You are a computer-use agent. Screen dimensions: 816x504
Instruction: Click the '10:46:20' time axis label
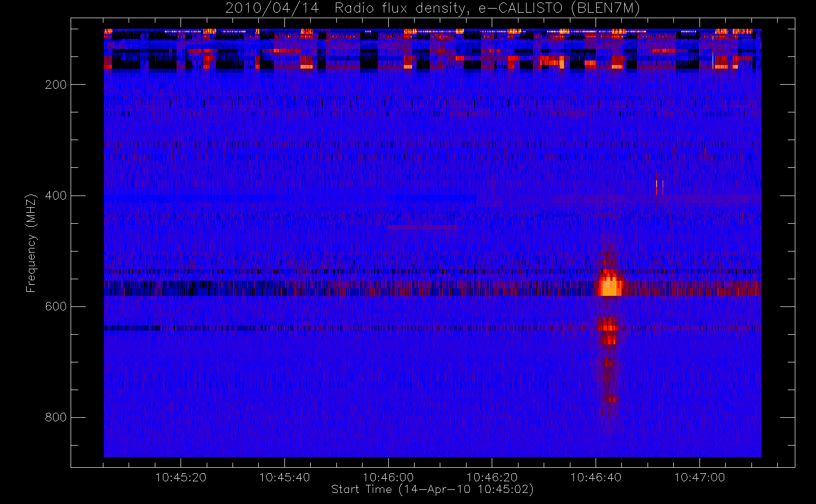coord(492,477)
